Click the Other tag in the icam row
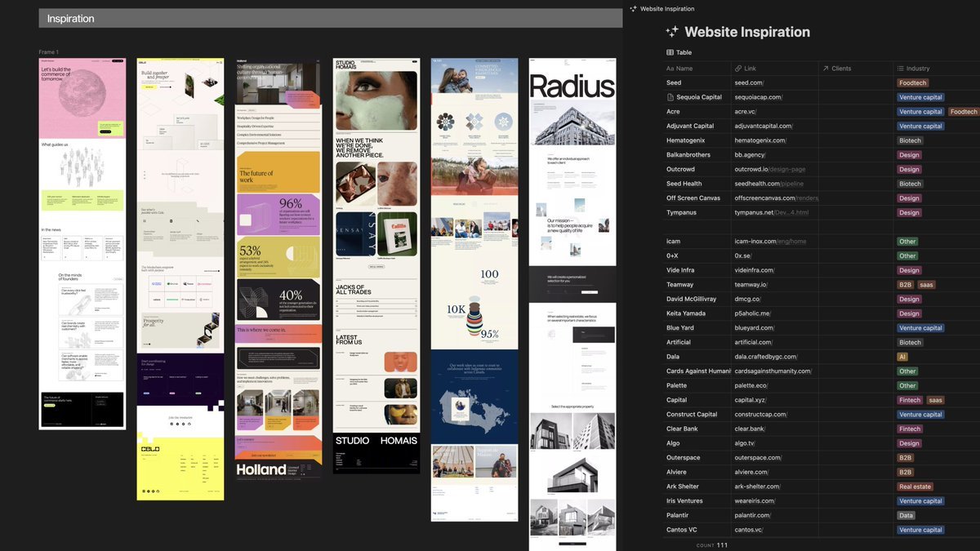Image resolution: width=980 pixels, height=551 pixels. click(907, 242)
